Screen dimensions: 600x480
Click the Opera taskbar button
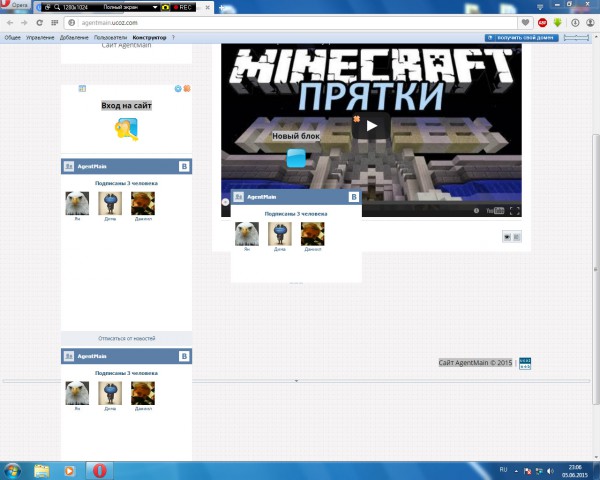tap(99, 471)
